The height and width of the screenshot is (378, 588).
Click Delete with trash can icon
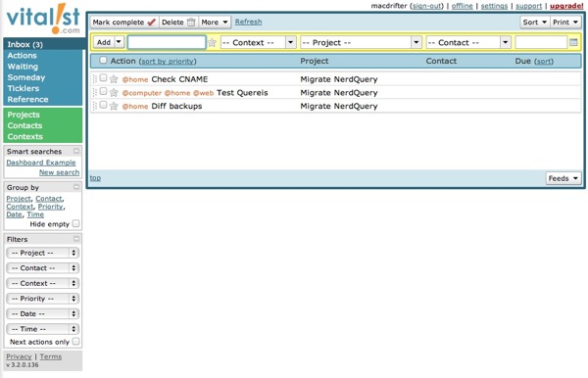178,23
